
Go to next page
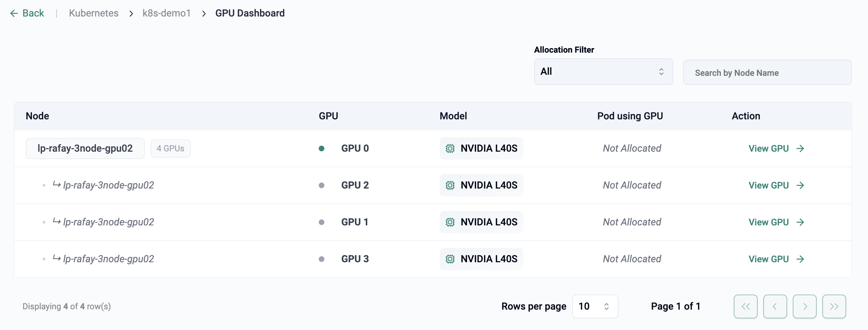click(x=804, y=306)
